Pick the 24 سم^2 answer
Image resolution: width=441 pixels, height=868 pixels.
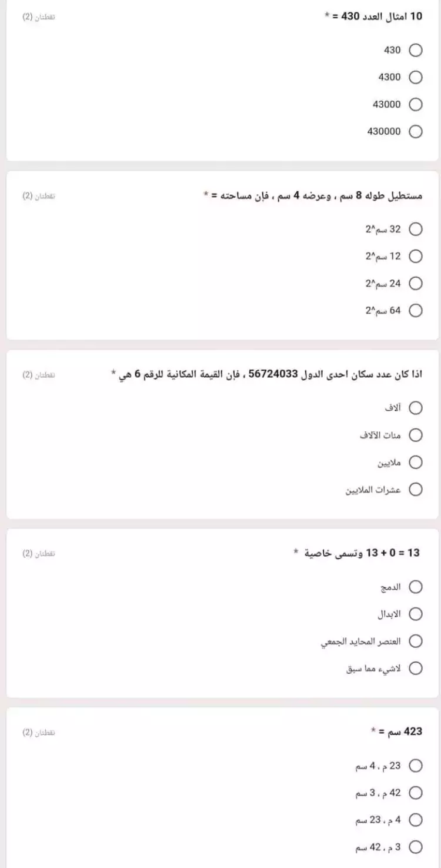point(415,283)
